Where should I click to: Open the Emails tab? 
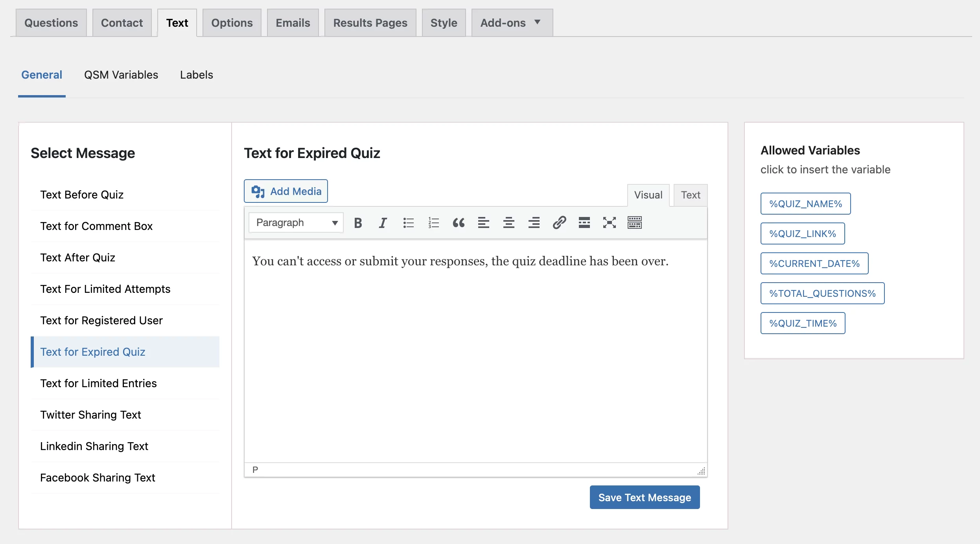[x=293, y=23]
